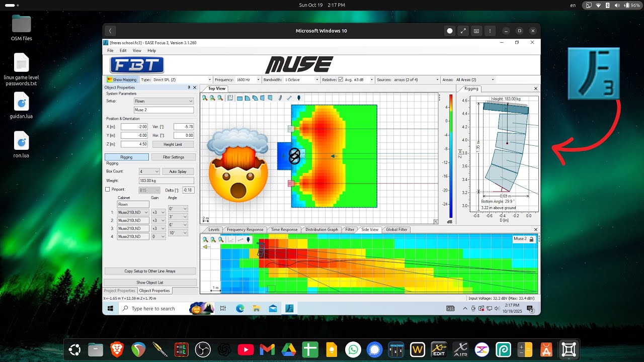644x362 pixels.
Task: Click the Auto Splay button
Action: pyautogui.click(x=178, y=171)
